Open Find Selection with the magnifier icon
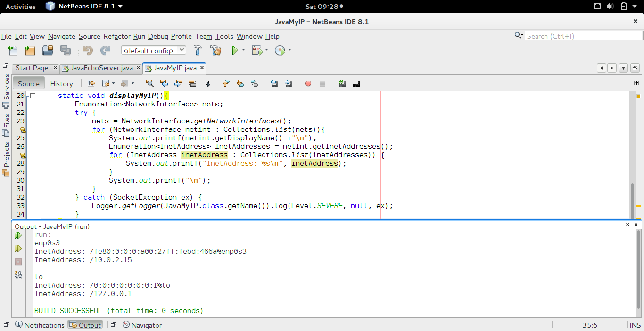Image resolution: width=644 pixels, height=331 pixels. pos(150,83)
